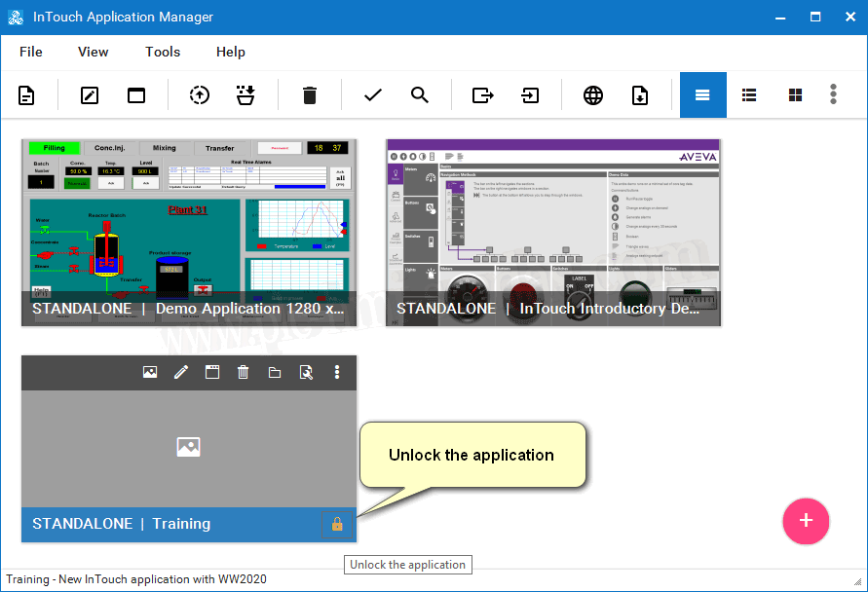Click the pencil edit icon on Training tile
Viewport: 868px width, 592px height.
(x=181, y=372)
